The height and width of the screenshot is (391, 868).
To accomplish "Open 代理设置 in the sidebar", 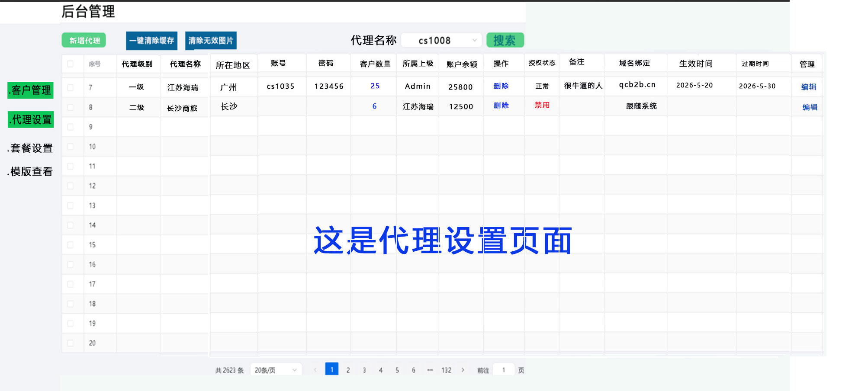I will pos(31,119).
